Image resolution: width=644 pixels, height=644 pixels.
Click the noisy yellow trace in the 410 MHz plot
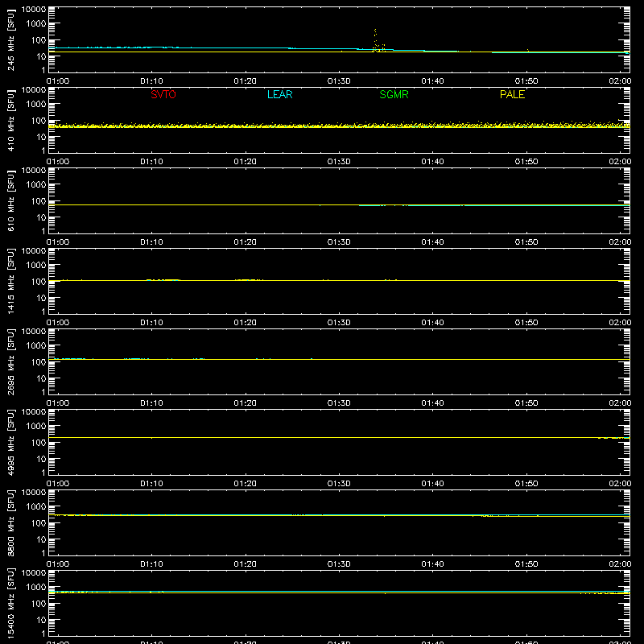339,125
